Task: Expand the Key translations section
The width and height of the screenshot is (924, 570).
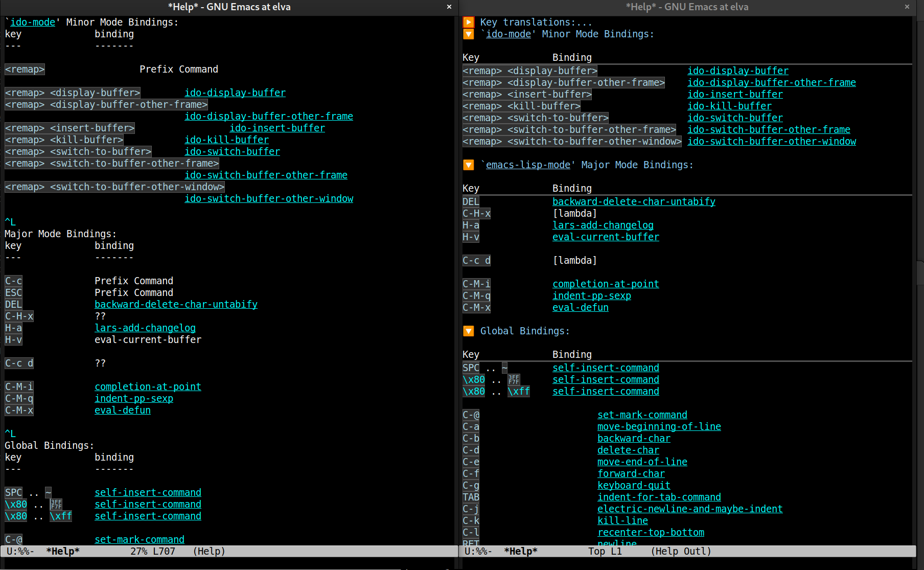Action: tap(468, 22)
